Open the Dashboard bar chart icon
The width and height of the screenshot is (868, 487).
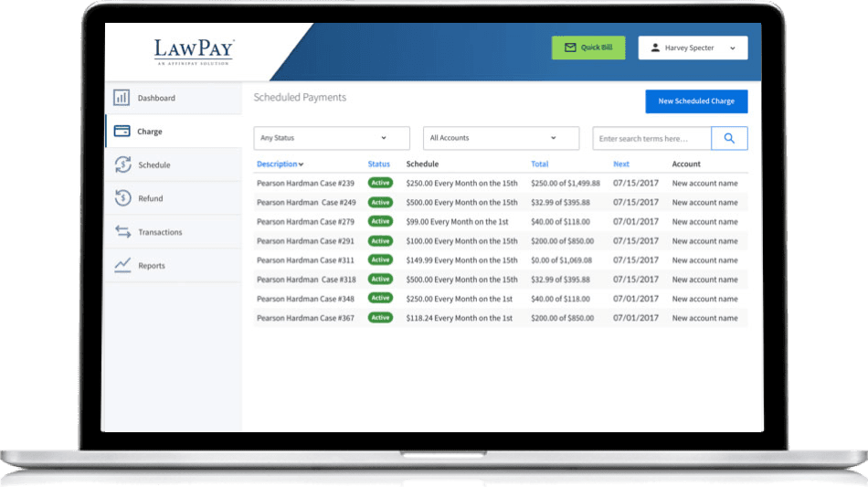(x=122, y=98)
